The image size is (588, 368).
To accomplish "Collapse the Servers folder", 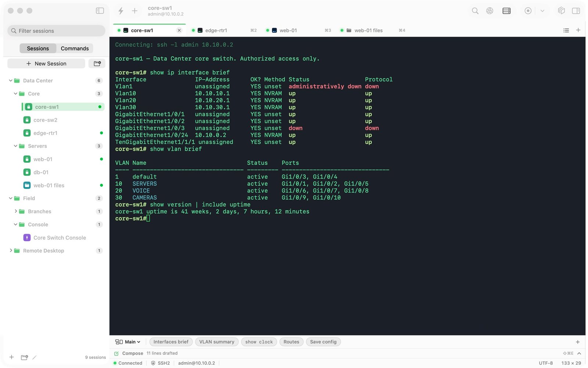I will (x=15, y=146).
